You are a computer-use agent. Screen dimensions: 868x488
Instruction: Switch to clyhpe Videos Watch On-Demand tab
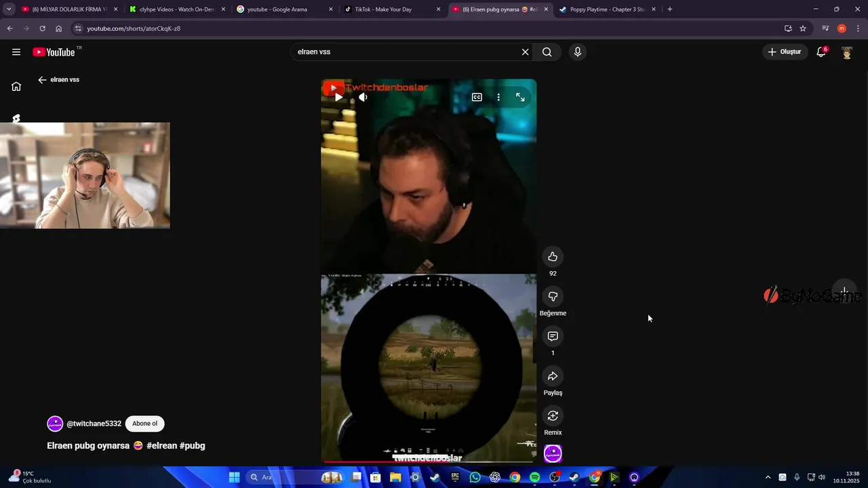[x=176, y=9]
